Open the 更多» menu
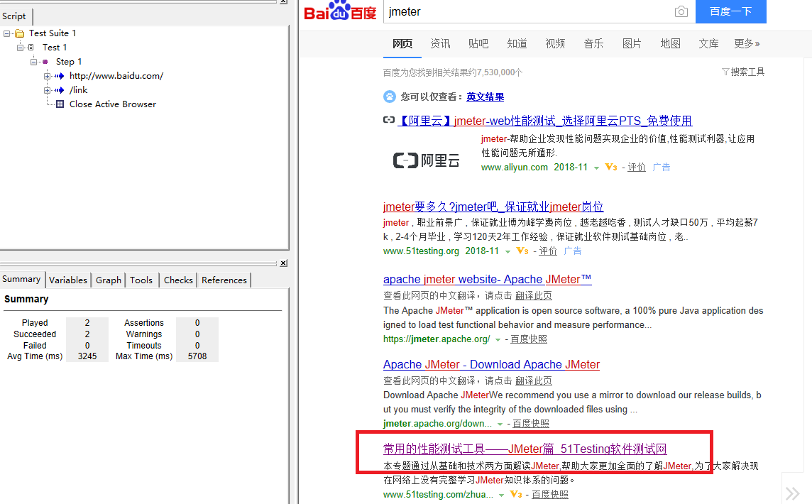812x504 pixels. coord(747,43)
